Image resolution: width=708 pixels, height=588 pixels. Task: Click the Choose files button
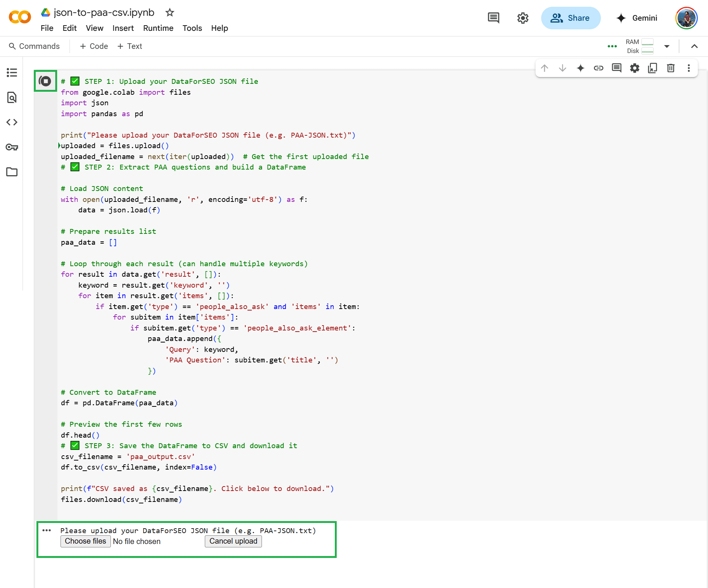(86, 541)
